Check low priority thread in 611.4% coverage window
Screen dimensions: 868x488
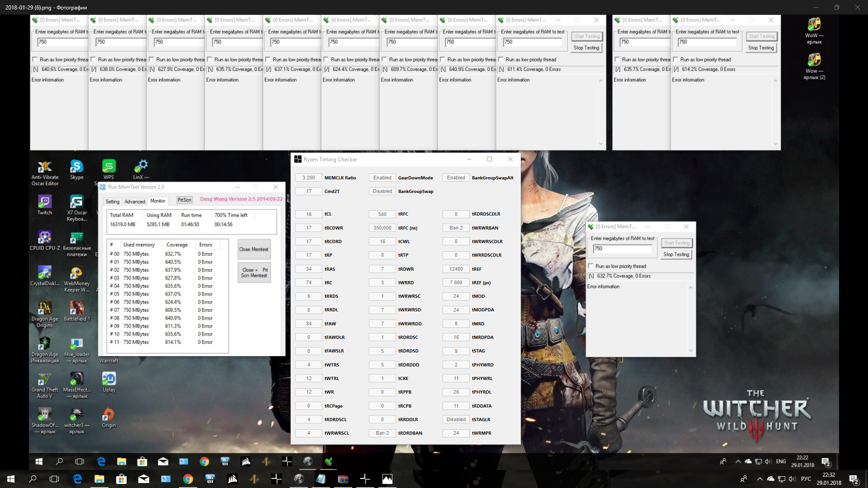point(501,60)
